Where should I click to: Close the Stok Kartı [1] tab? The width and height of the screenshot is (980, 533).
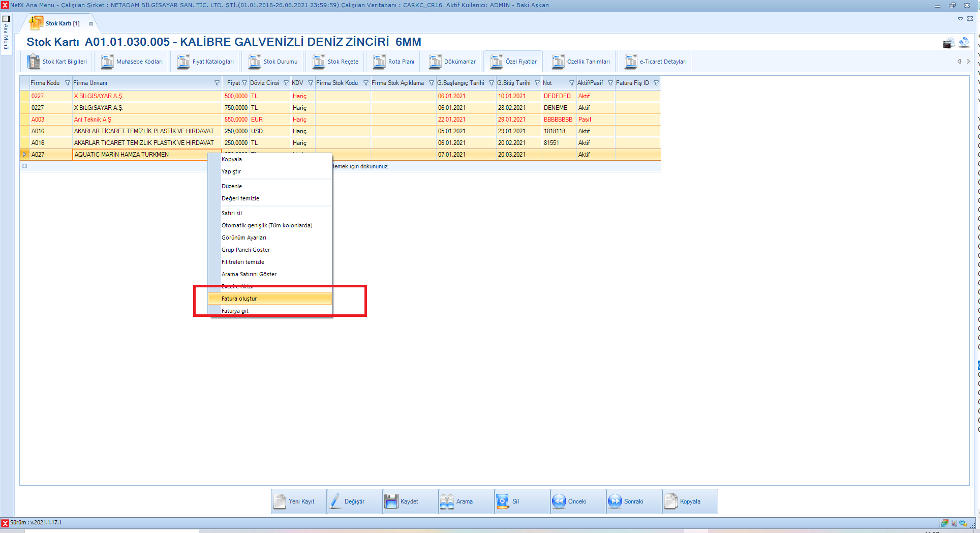[91, 23]
